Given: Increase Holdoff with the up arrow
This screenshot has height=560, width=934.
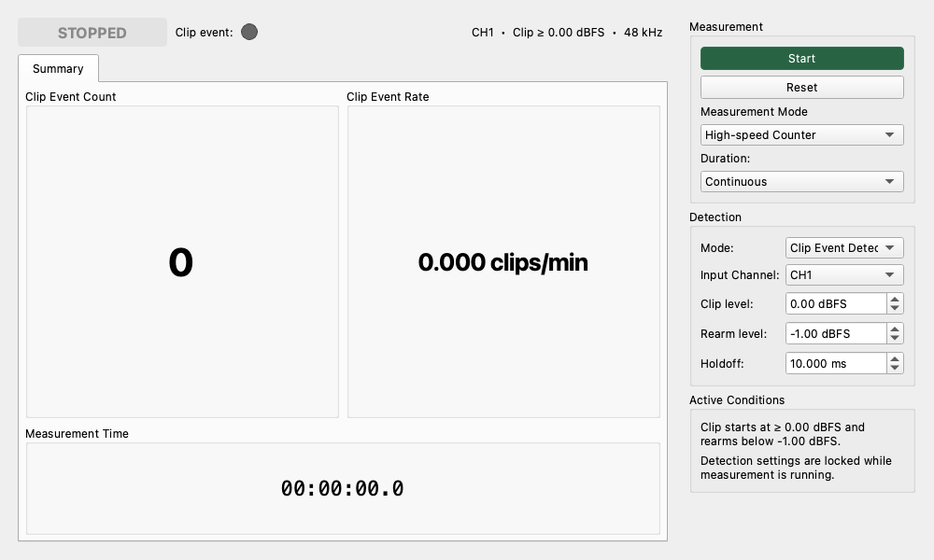Looking at the screenshot, I should pos(895,358).
